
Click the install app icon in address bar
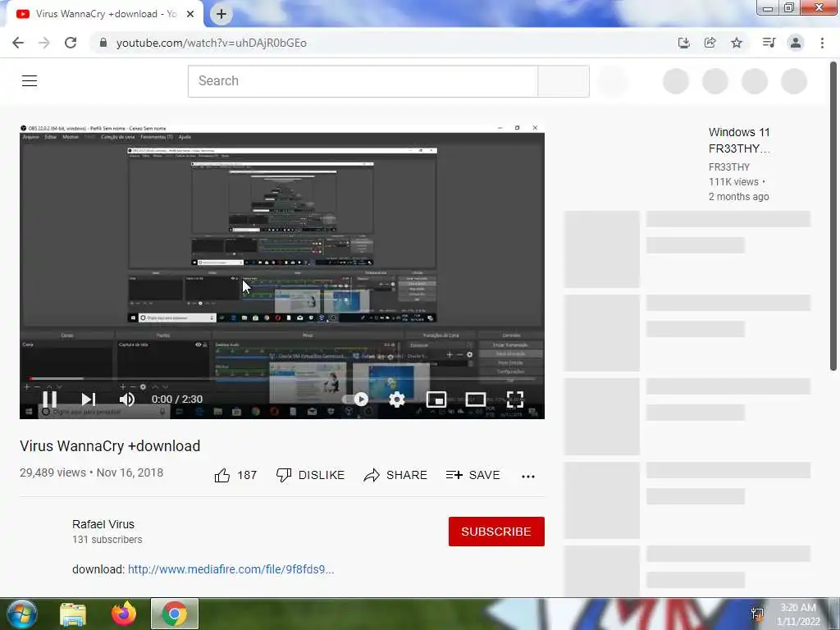coord(683,43)
